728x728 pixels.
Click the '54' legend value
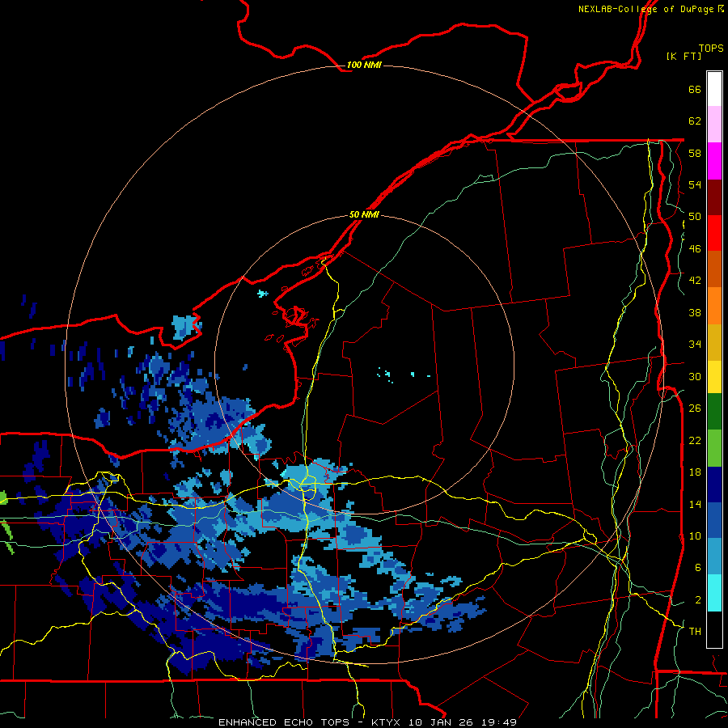[695, 184]
